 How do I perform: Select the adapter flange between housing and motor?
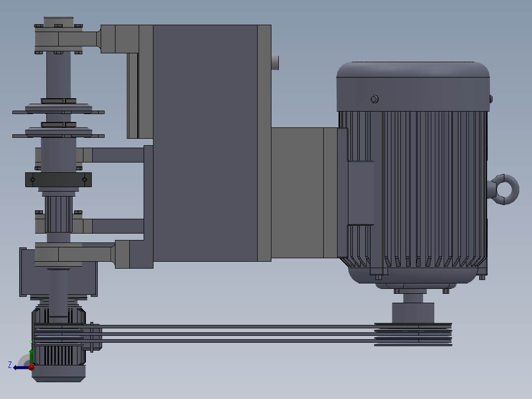(304, 193)
